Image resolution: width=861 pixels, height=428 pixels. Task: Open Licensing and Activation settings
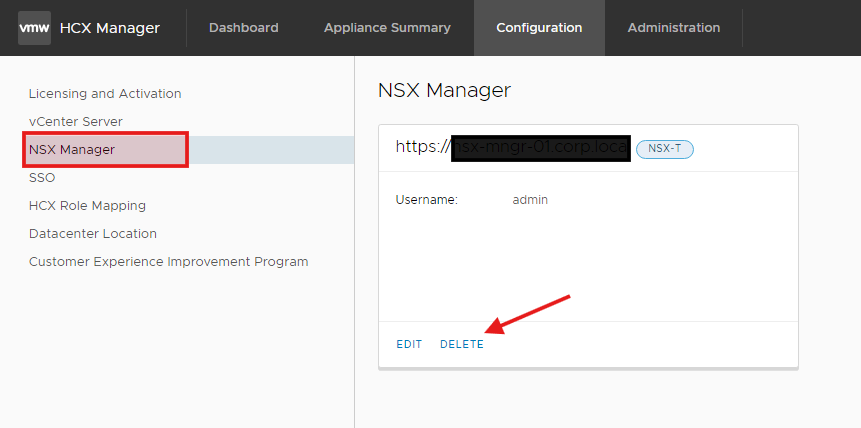[x=105, y=94]
